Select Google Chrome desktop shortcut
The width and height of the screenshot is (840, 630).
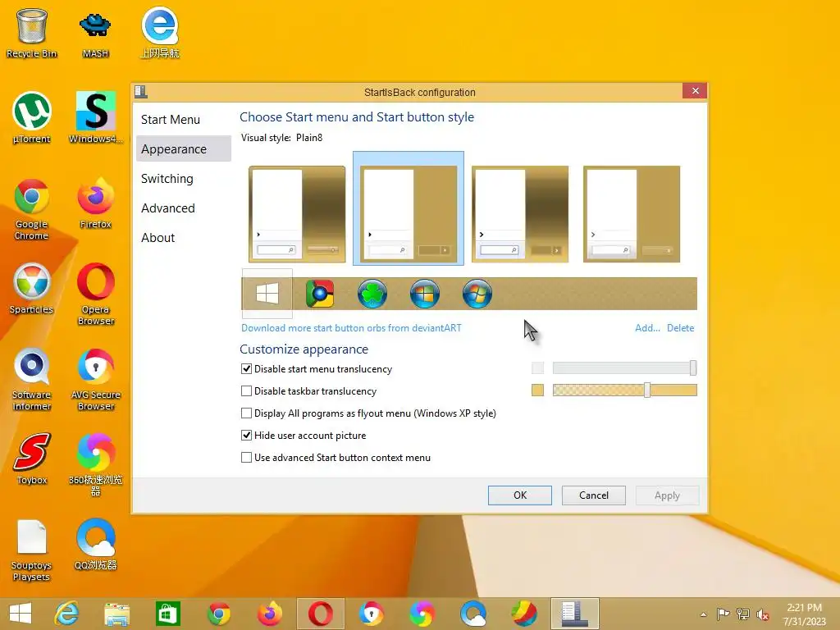coord(32,209)
